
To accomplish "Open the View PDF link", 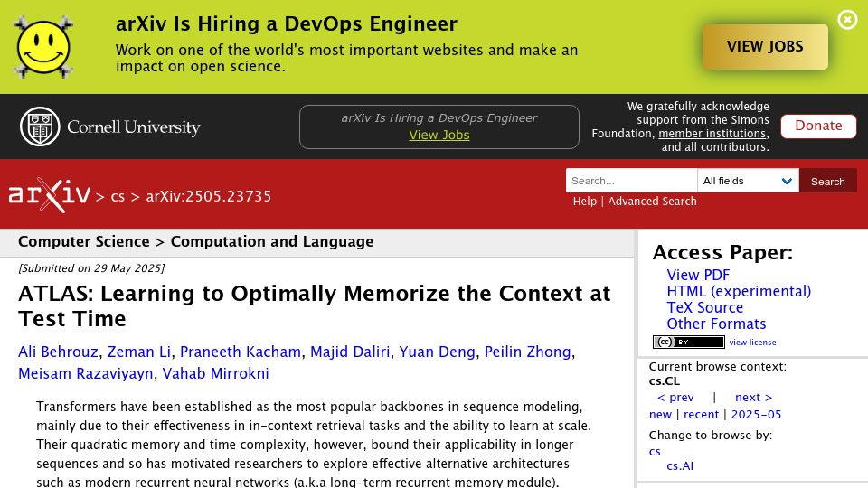I will pos(698,275).
